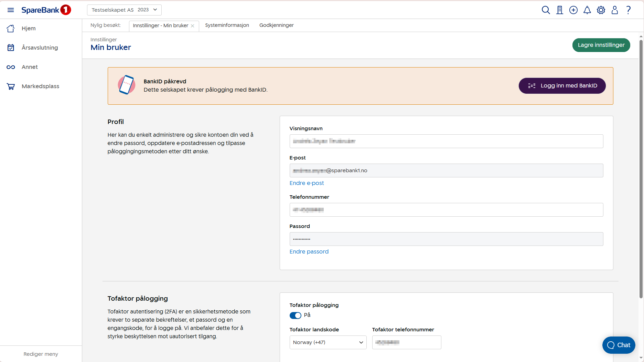Switch to the Systeminformasjon tab
Screen dimensions: 644x362
[x=227, y=25]
